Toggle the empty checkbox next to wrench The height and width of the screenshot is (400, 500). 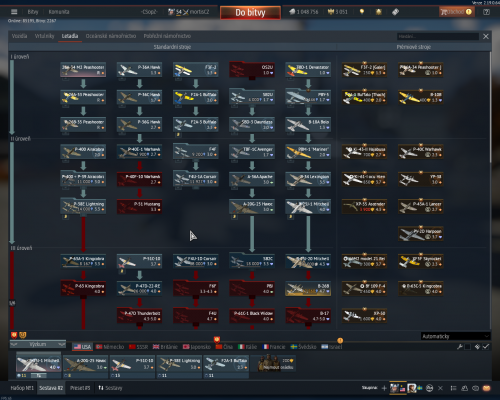click(x=468, y=347)
